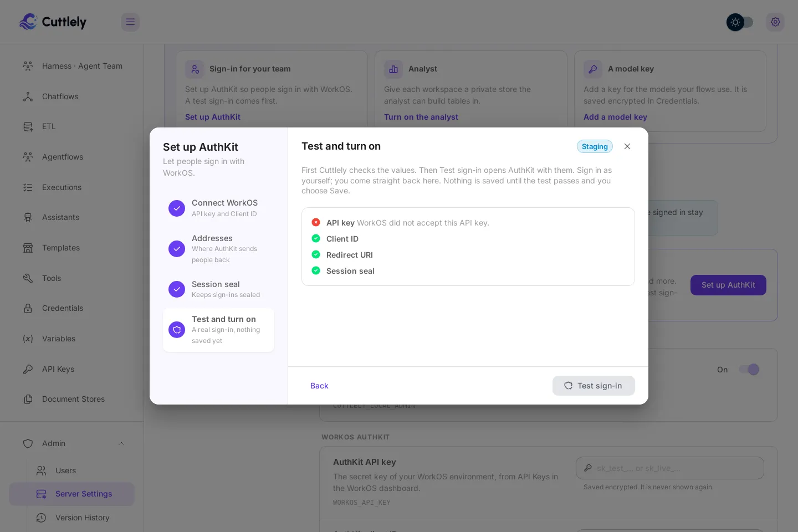Select Server Settings in sidebar
798x532 pixels.
coord(71,494)
